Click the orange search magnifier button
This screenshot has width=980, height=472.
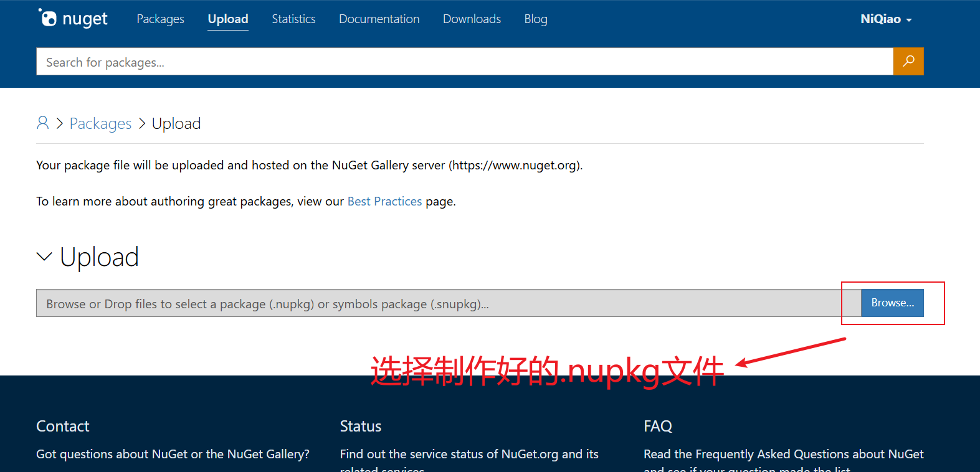(908, 61)
